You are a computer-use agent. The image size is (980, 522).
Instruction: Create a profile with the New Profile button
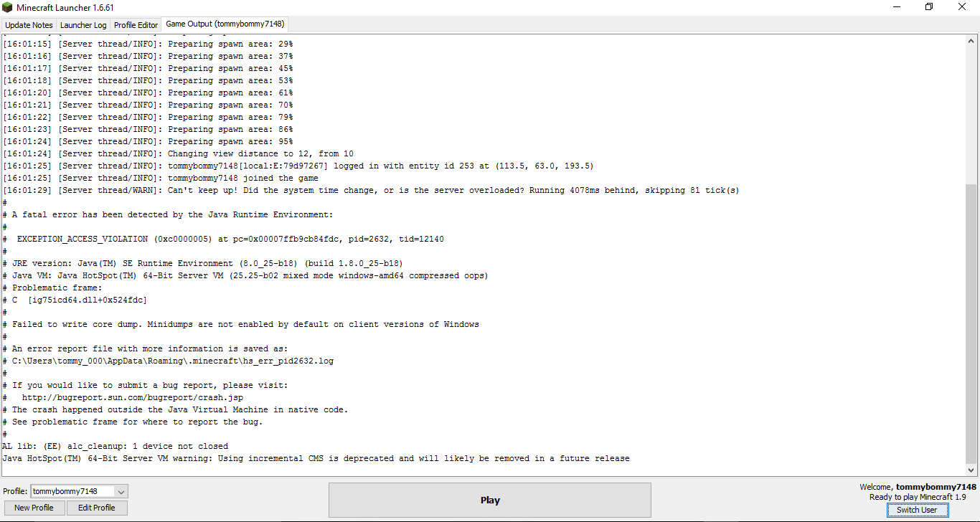coord(34,508)
